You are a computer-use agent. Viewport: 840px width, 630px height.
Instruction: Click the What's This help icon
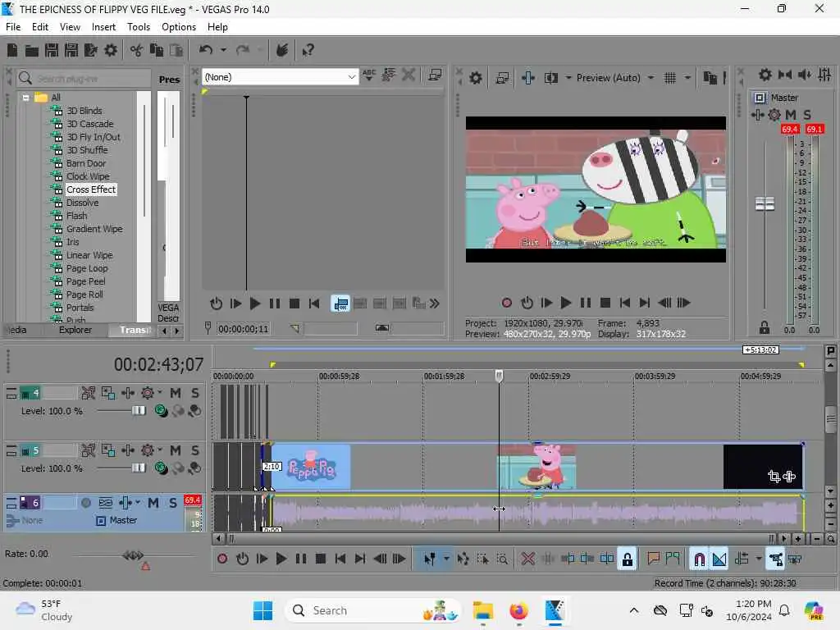(x=308, y=50)
